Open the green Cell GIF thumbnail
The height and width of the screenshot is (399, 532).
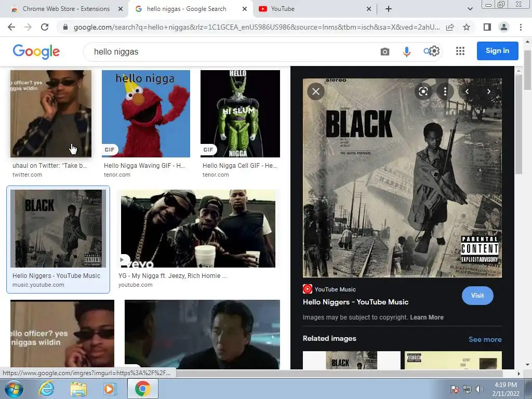pyautogui.click(x=240, y=114)
